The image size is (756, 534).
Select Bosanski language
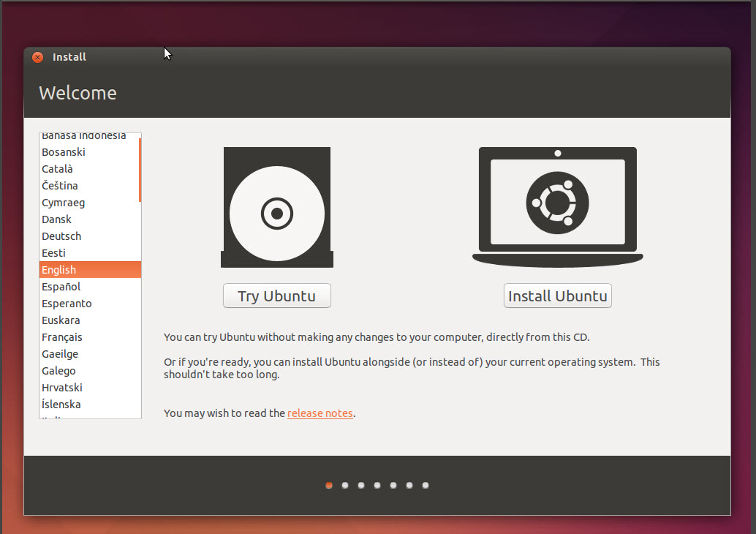point(90,152)
